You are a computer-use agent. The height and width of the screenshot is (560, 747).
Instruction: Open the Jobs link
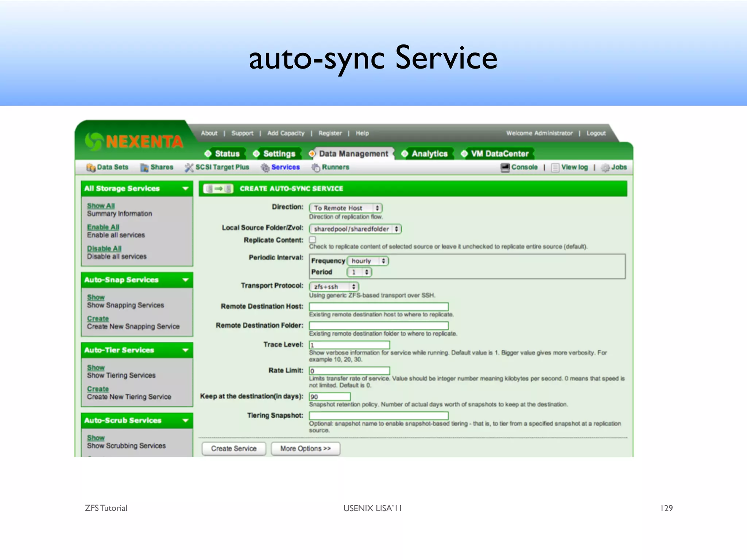(619, 167)
